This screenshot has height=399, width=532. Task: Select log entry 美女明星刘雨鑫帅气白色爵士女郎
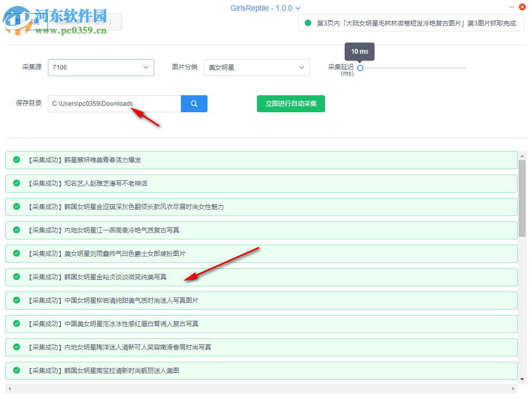click(261, 254)
